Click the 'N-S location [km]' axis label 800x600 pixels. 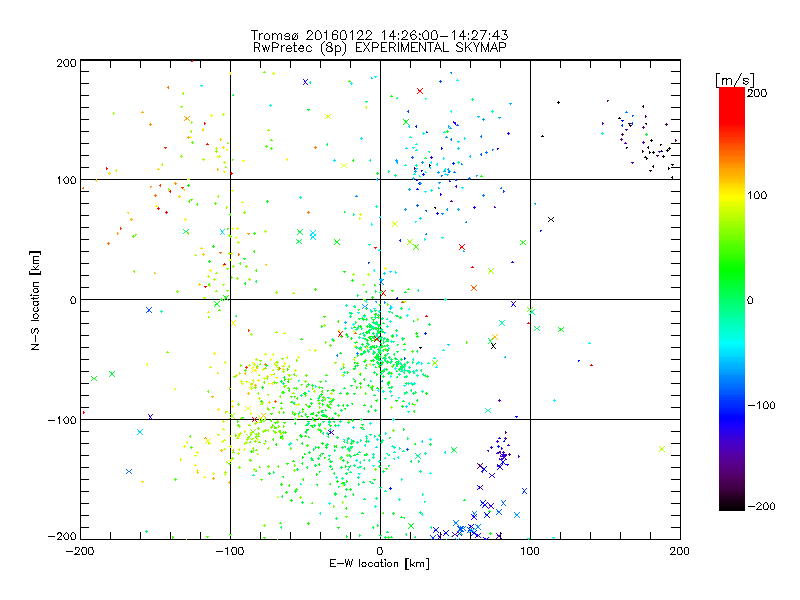coord(35,300)
